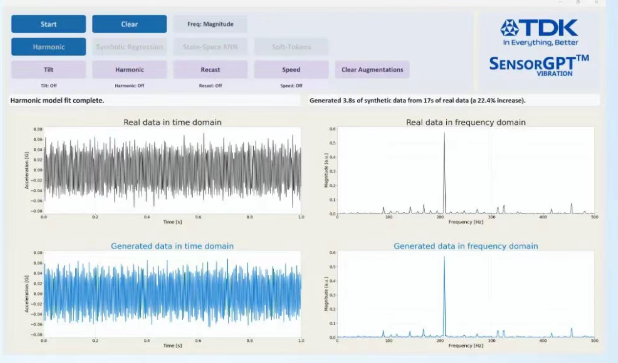618x363 pixels.
Task: Click the Clear button
Action: (129, 24)
